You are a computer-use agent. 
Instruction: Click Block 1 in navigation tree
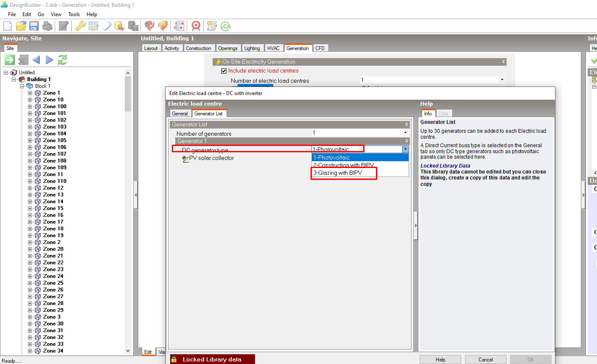coord(42,86)
